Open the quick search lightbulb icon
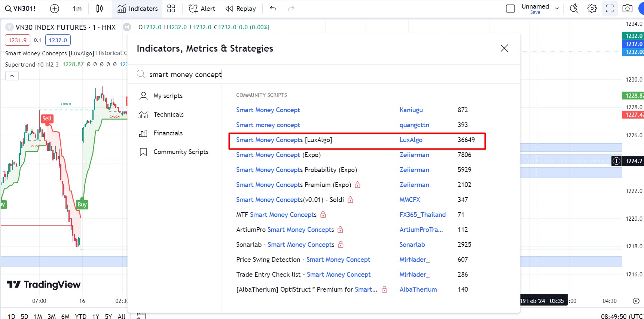 (x=574, y=9)
